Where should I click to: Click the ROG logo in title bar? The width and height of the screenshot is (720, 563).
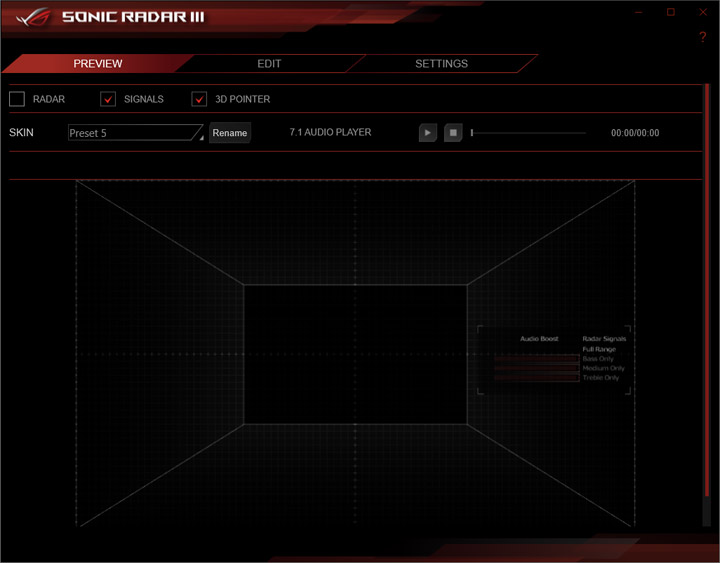click(x=33, y=17)
